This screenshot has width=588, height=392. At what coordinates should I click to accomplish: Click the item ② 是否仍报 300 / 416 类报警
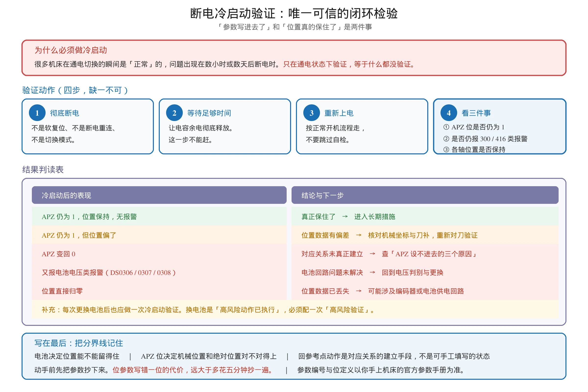486,139
